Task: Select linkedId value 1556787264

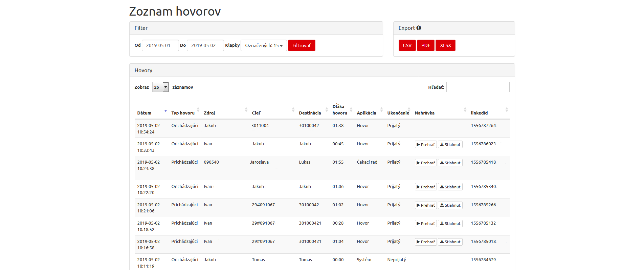Action: point(483,126)
